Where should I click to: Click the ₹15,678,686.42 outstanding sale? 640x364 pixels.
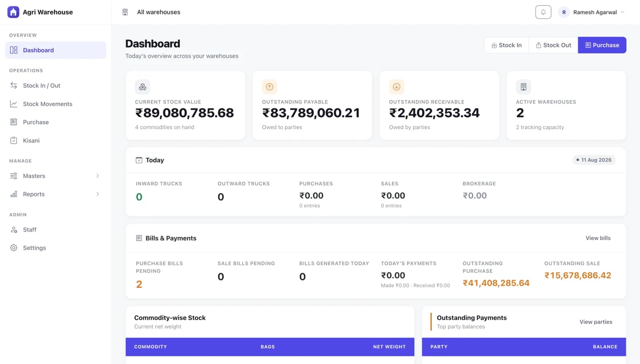click(x=578, y=276)
